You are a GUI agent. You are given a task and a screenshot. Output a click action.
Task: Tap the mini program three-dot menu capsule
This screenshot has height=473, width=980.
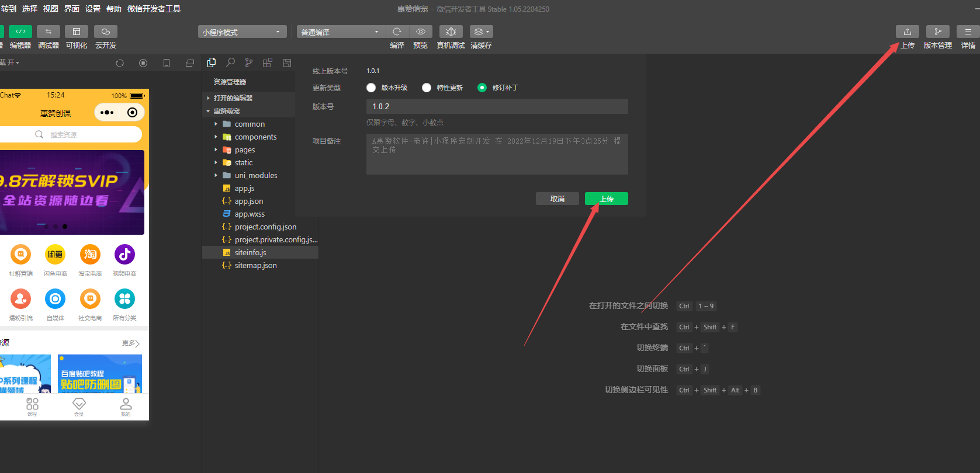[x=107, y=112]
